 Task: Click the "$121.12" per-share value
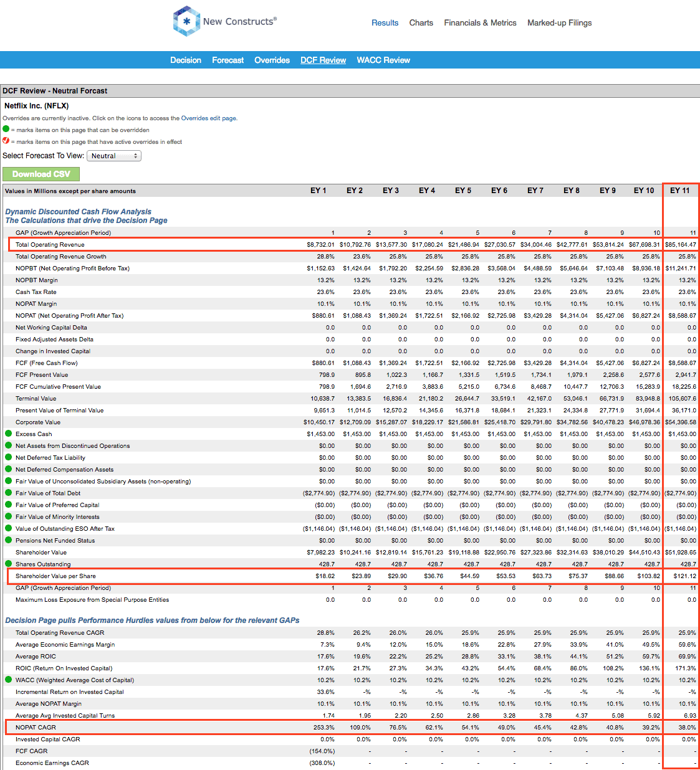(x=685, y=576)
